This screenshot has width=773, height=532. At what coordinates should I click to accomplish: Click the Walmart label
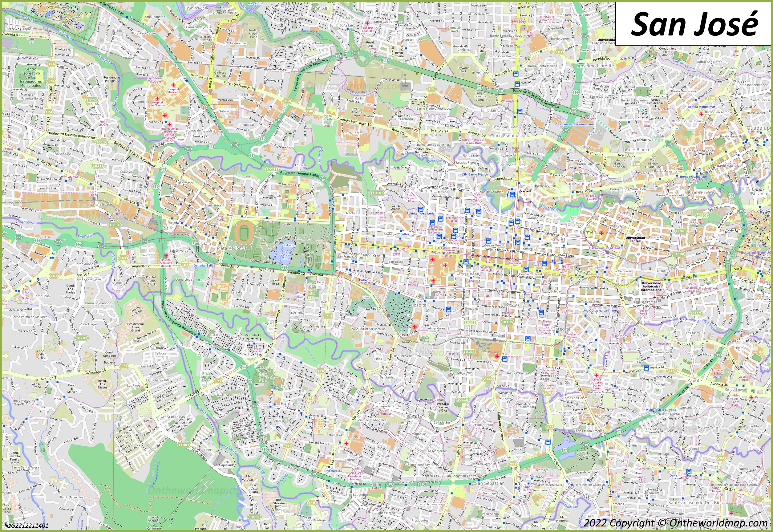507,101
